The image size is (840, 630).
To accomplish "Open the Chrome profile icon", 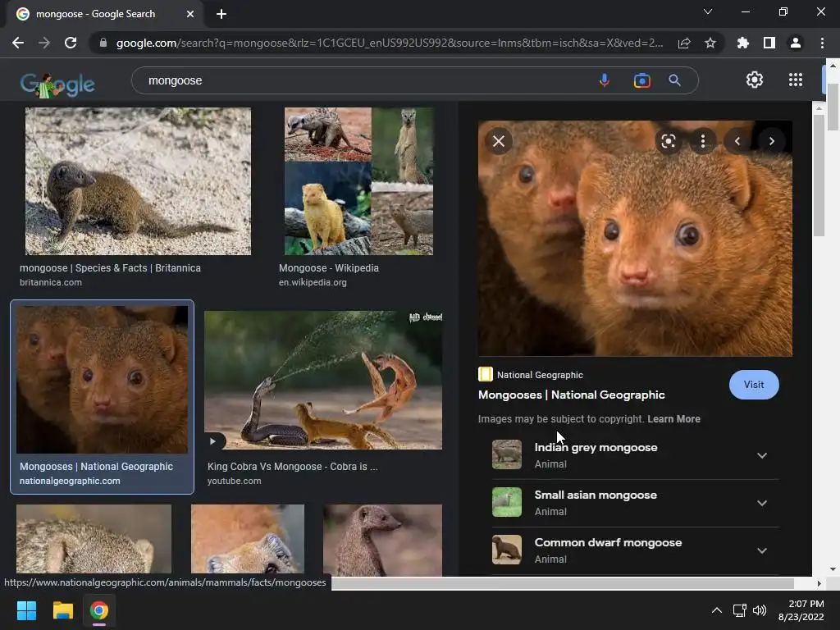I will pyautogui.click(x=796, y=43).
